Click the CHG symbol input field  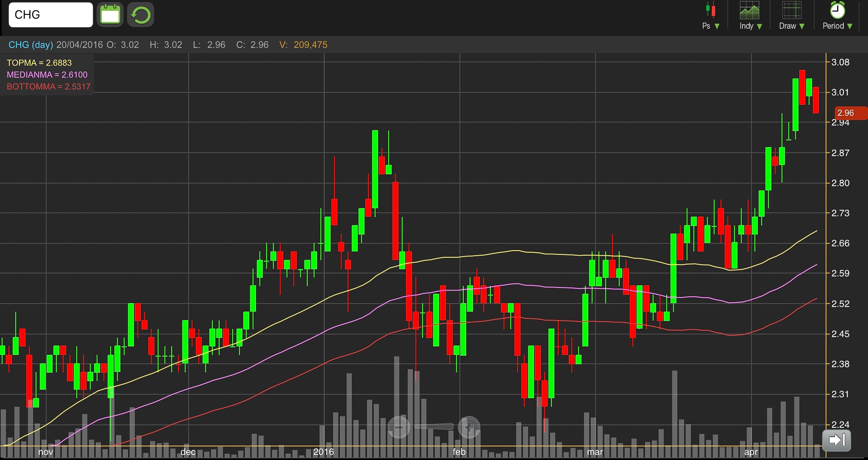[50, 15]
